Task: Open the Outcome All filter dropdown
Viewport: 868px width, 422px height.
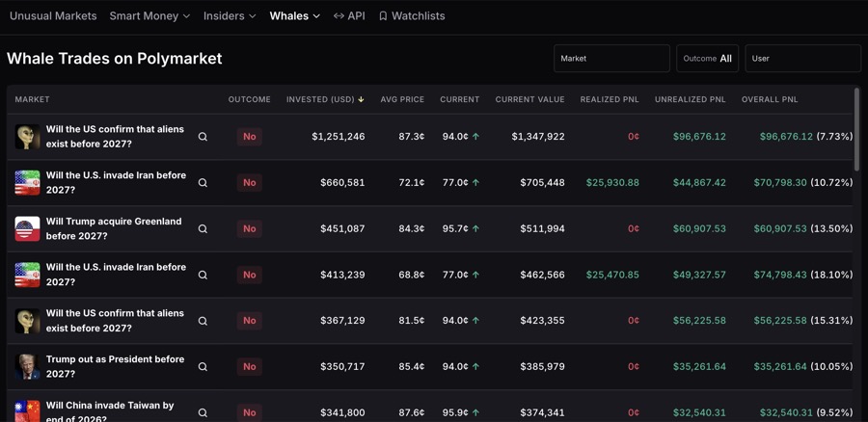Action: [708, 58]
